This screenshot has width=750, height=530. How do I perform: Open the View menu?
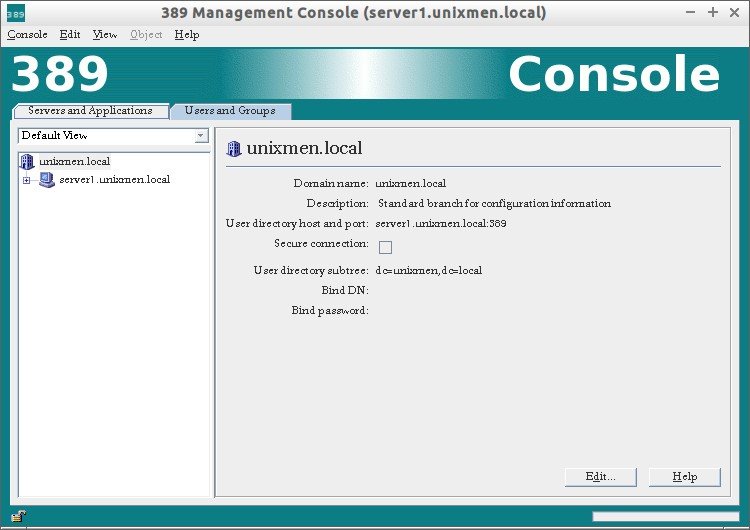click(105, 34)
